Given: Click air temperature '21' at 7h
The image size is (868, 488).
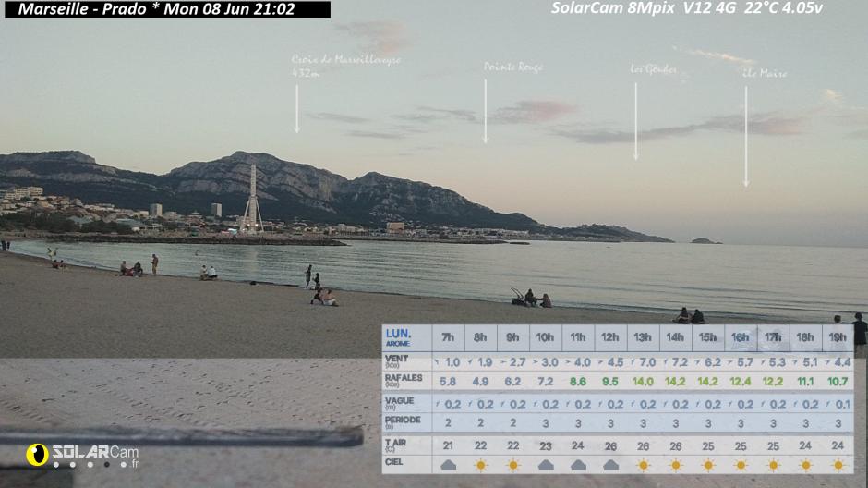Looking at the screenshot, I should click(448, 445).
